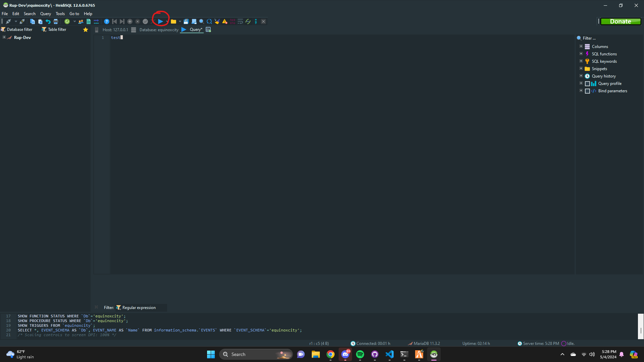Click the Disconnect from server icon
The height and width of the screenshot is (362, 644).
(22, 21)
